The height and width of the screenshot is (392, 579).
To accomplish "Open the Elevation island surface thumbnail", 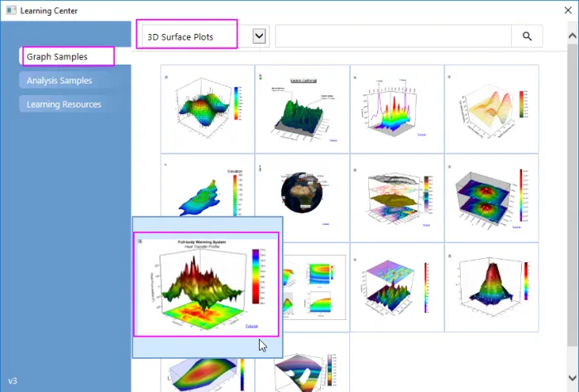I will pos(208,186).
